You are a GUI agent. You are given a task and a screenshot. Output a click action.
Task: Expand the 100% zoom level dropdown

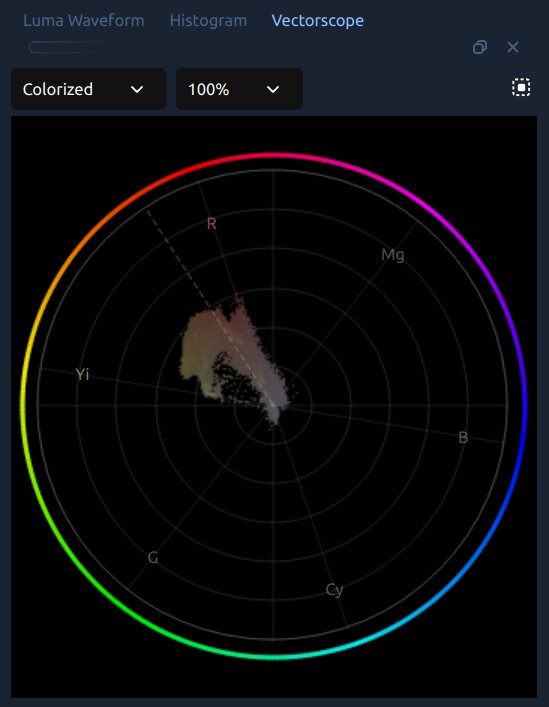(239, 89)
